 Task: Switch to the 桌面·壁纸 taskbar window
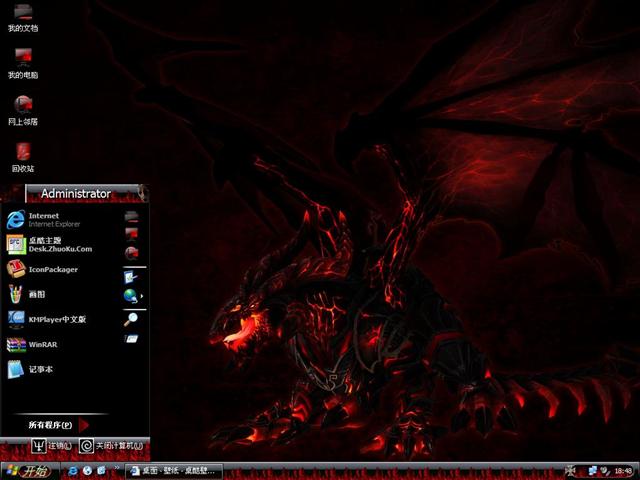point(172,470)
